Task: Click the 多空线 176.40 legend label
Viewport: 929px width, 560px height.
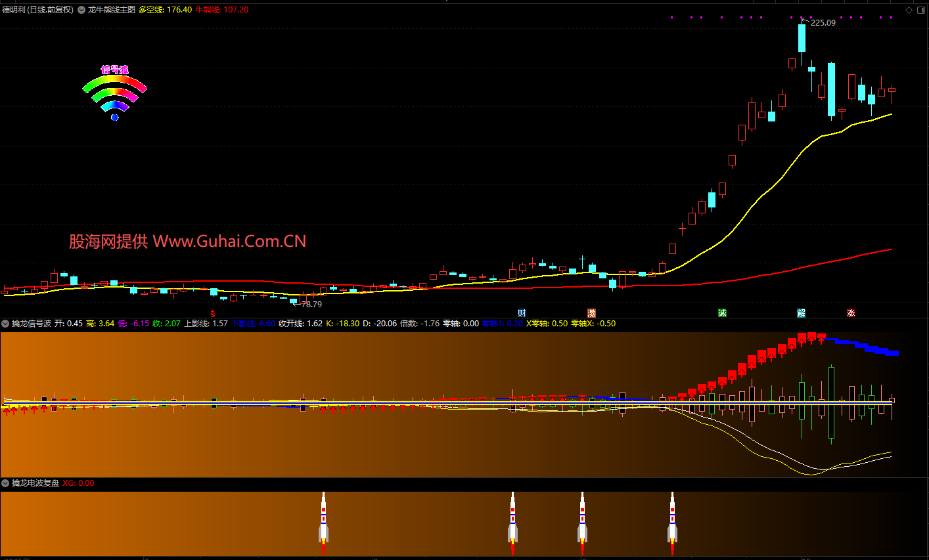Action: click(165, 10)
